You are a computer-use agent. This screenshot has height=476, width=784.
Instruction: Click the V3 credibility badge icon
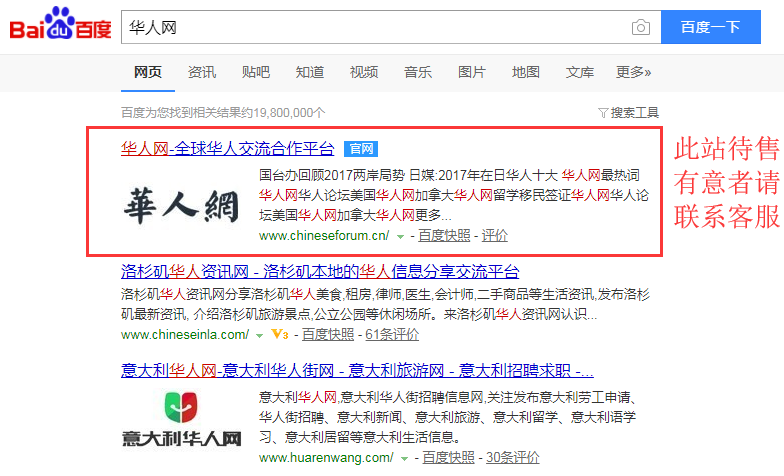pos(279,334)
